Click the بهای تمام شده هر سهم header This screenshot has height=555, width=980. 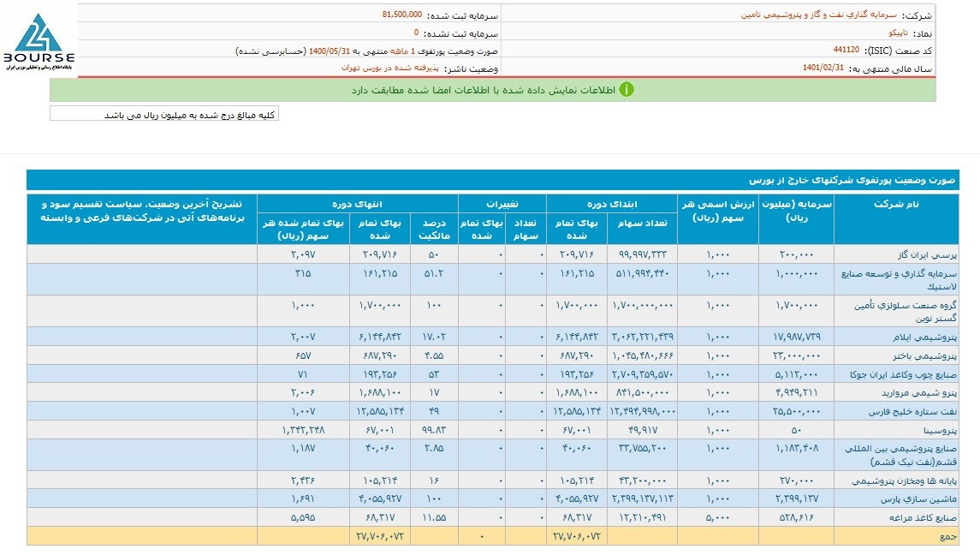pyautogui.click(x=303, y=229)
